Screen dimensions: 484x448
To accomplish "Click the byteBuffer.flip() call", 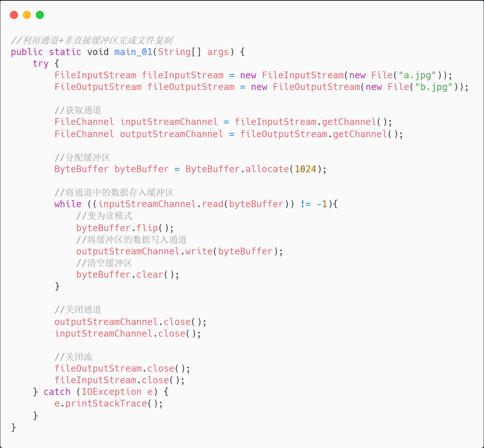I will pos(125,228).
